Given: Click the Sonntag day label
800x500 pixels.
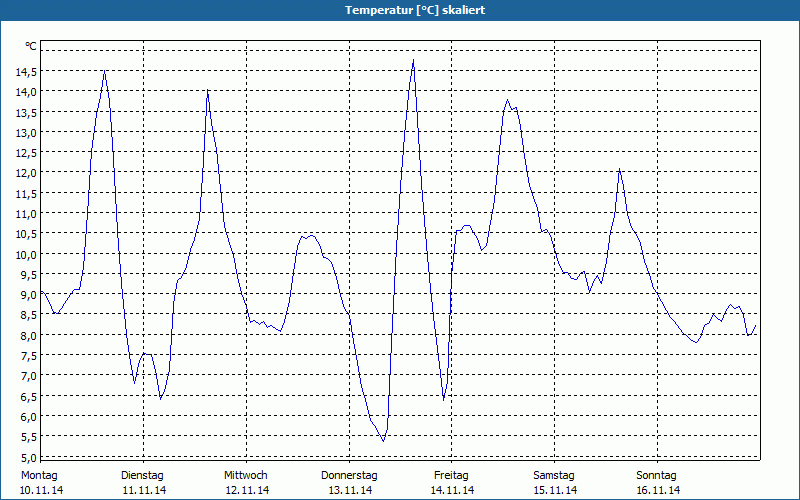Looking at the screenshot, I should click(x=657, y=475).
